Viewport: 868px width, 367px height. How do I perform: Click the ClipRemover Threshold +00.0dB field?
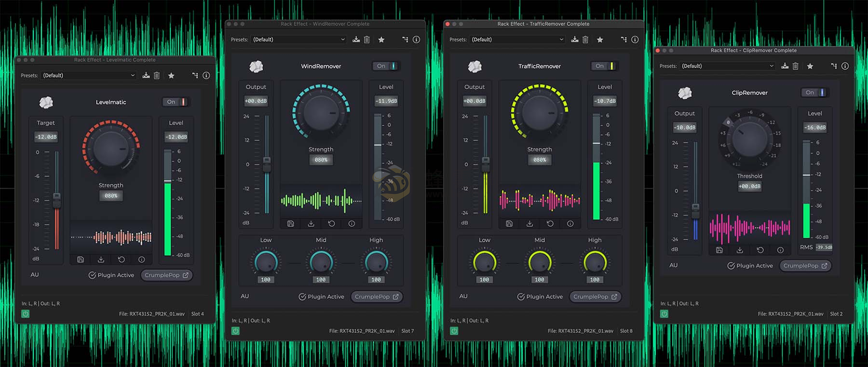click(750, 187)
